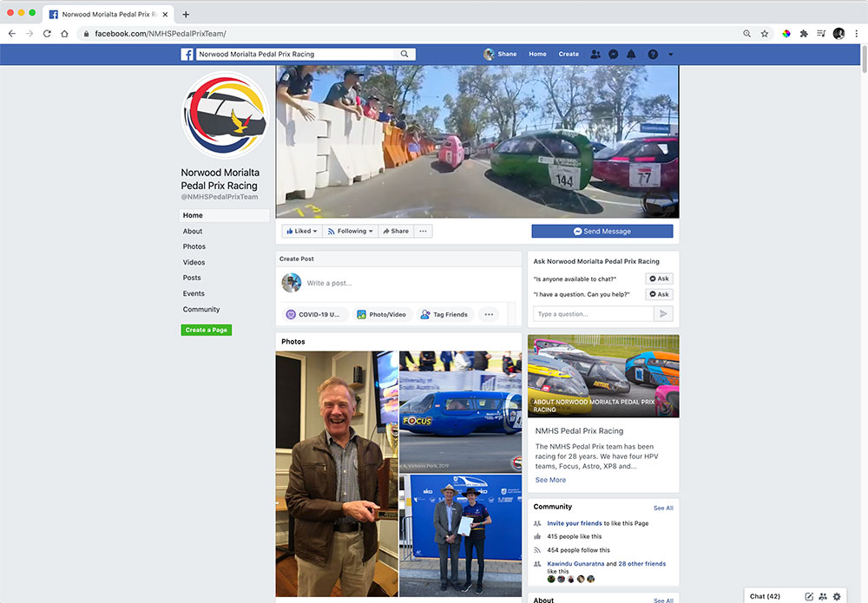
Task: Open the Chrome three-dot menu
Action: pyautogui.click(x=857, y=34)
